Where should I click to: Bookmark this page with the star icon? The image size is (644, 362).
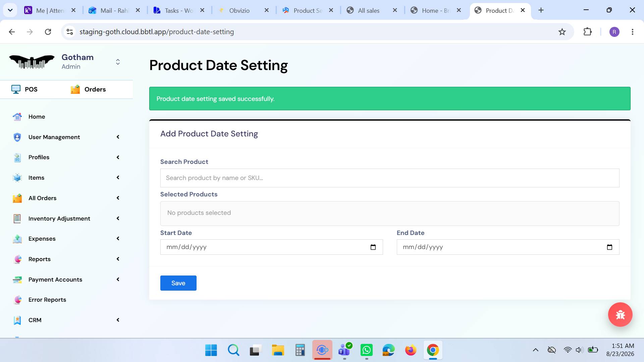point(562,32)
